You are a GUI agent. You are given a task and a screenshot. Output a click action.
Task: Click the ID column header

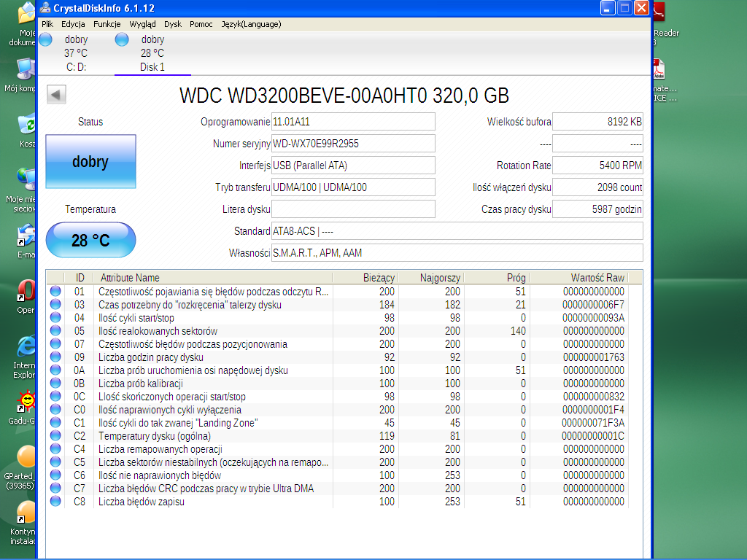[x=79, y=278]
